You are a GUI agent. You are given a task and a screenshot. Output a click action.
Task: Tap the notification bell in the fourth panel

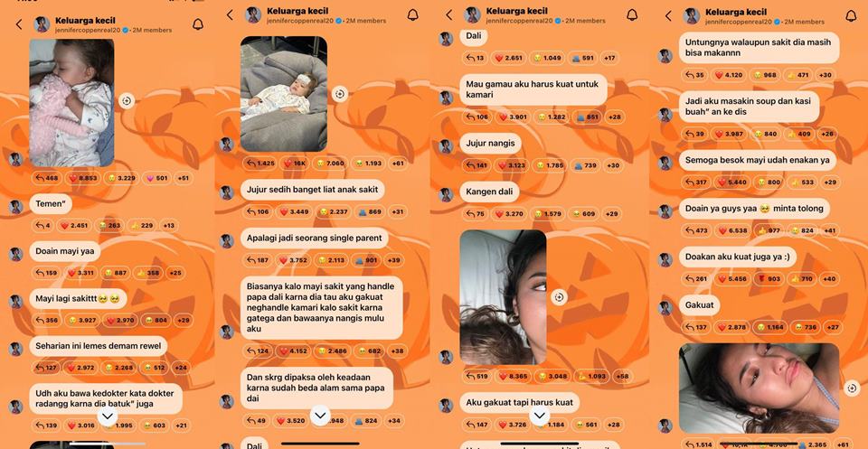pos(851,15)
